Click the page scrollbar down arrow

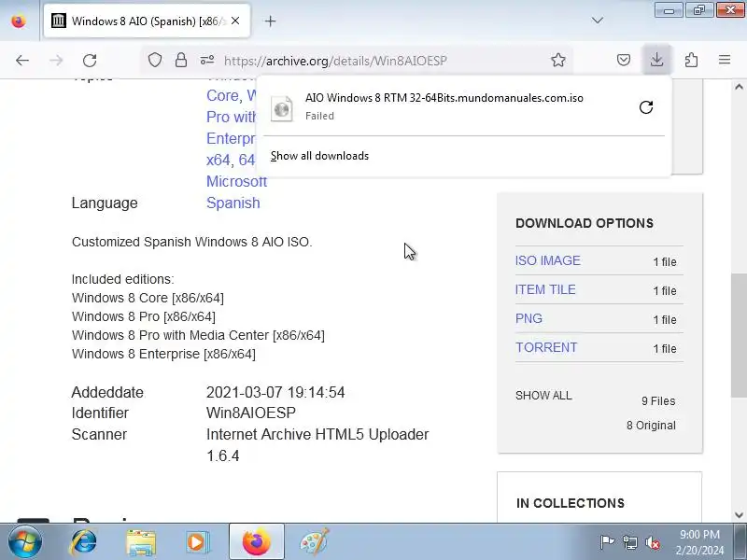click(x=739, y=515)
